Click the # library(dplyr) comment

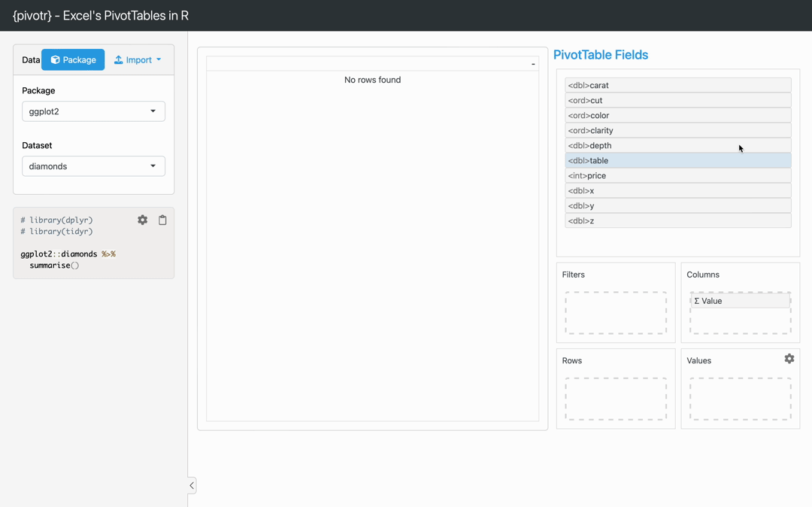tap(56, 220)
